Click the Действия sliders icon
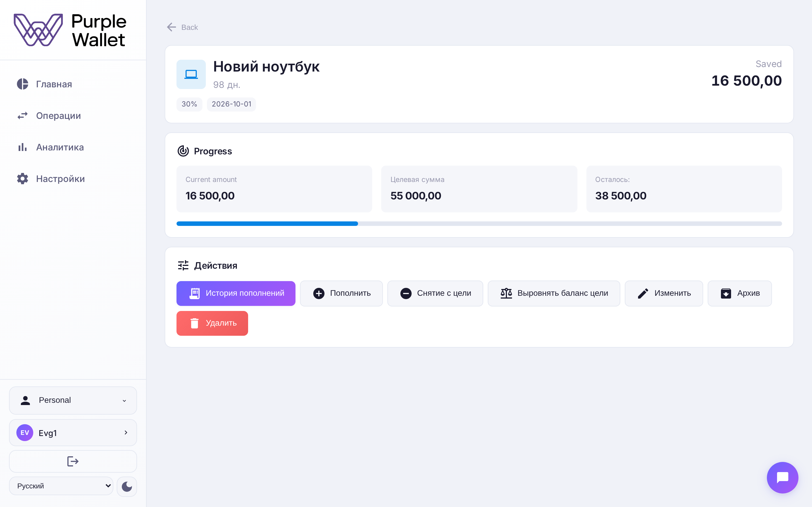 (x=183, y=266)
